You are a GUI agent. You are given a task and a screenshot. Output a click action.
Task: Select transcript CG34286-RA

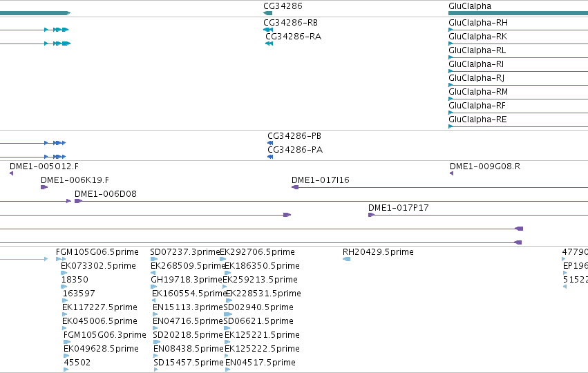pyautogui.click(x=293, y=37)
